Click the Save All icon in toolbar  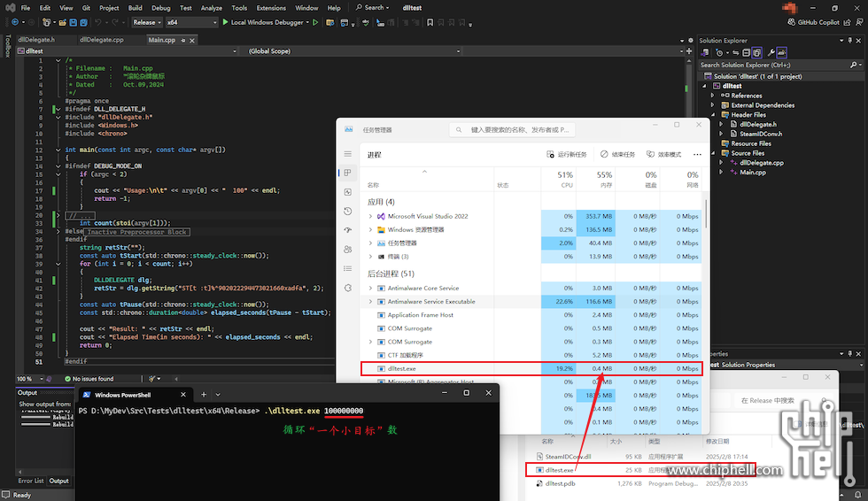(x=83, y=23)
